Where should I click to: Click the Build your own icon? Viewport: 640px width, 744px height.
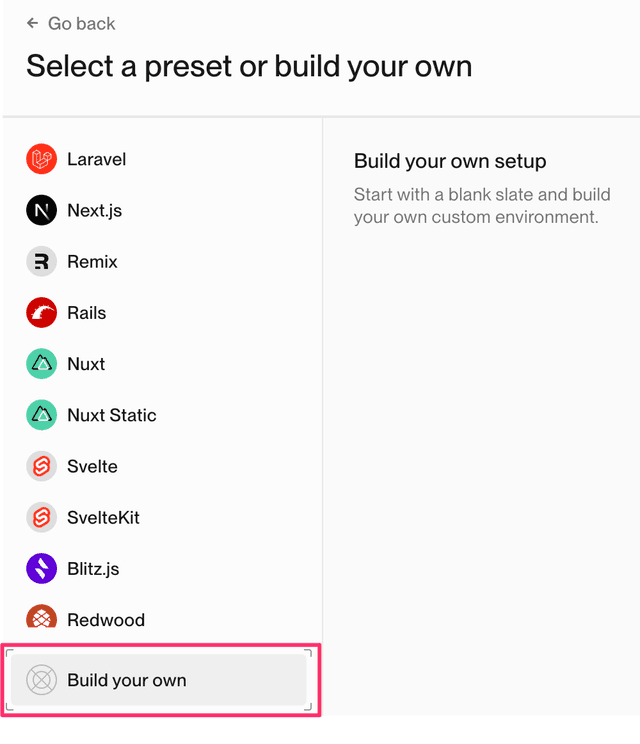[42, 680]
